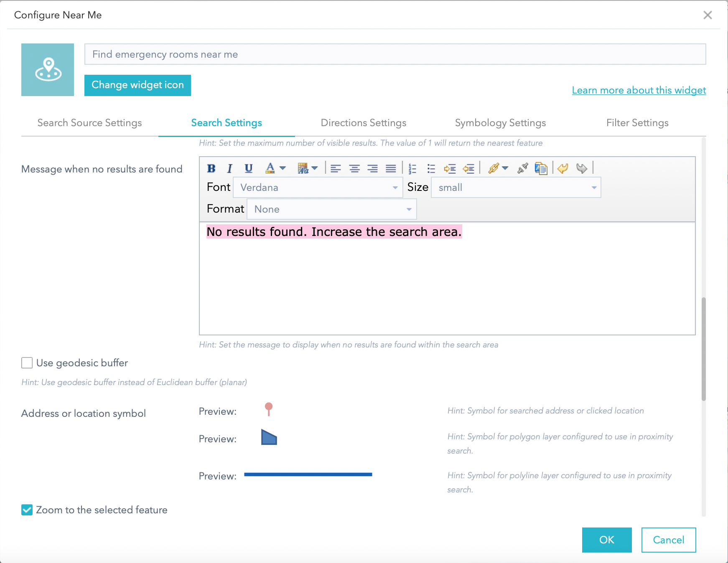Enable Use geodesic buffer checkbox
The height and width of the screenshot is (563, 728).
[x=27, y=363]
